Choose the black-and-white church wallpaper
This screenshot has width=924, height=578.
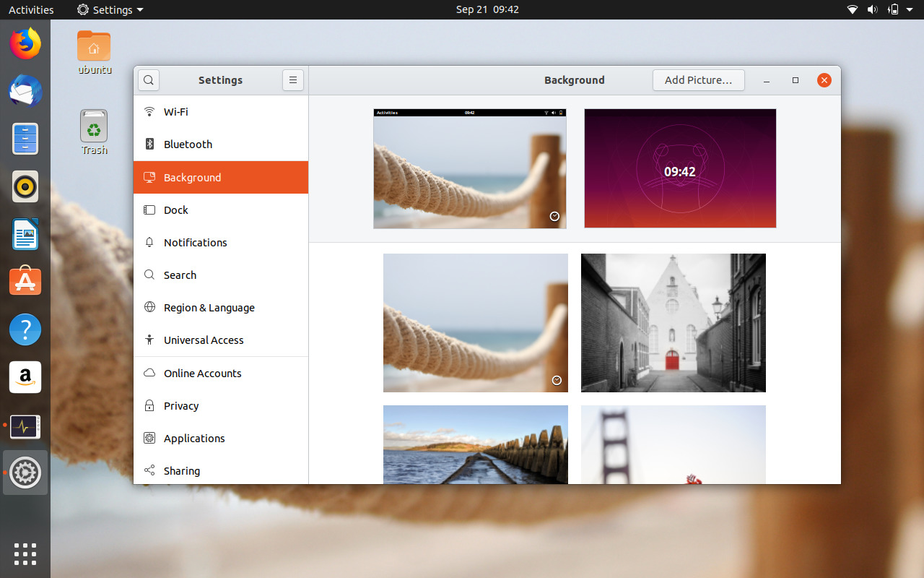point(673,323)
